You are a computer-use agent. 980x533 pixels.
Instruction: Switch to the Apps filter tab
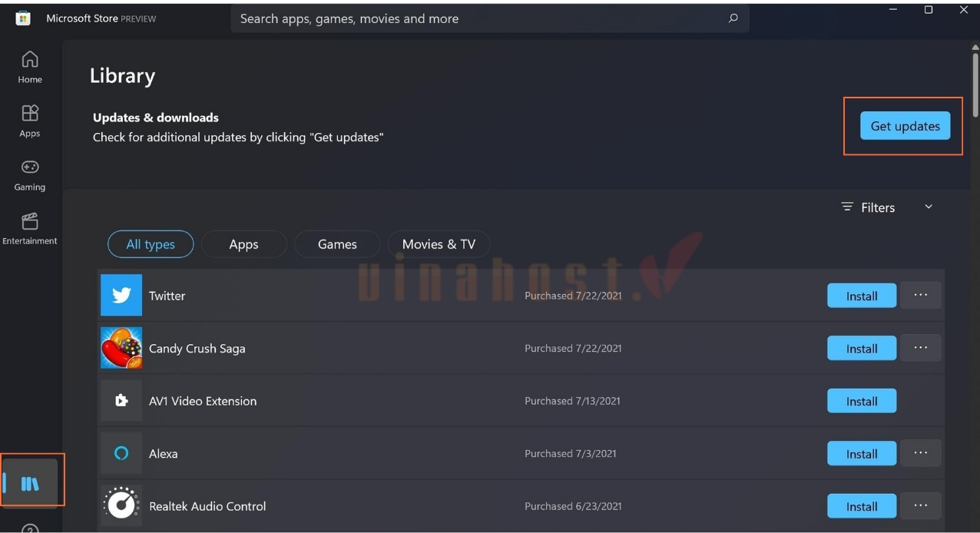(x=243, y=244)
